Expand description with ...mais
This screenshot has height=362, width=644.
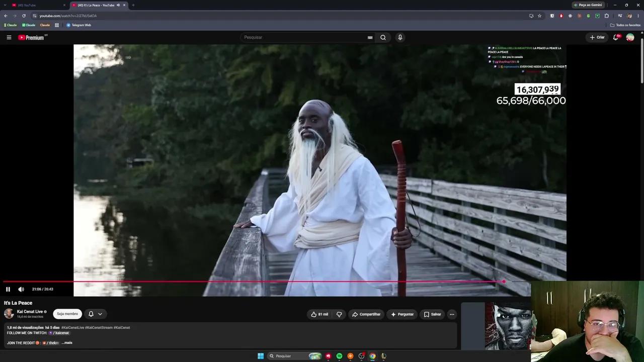click(67, 343)
